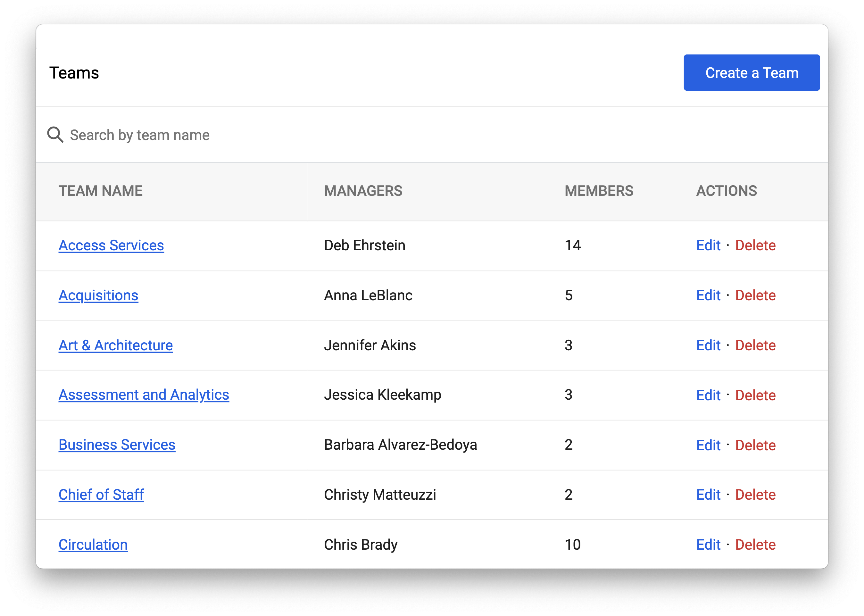Delete the Circulation team
Viewport: 864px width, 616px height.
755,545
